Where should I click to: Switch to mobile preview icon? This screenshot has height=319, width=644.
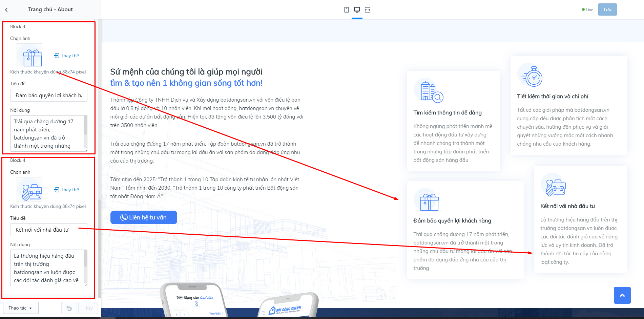347,10
